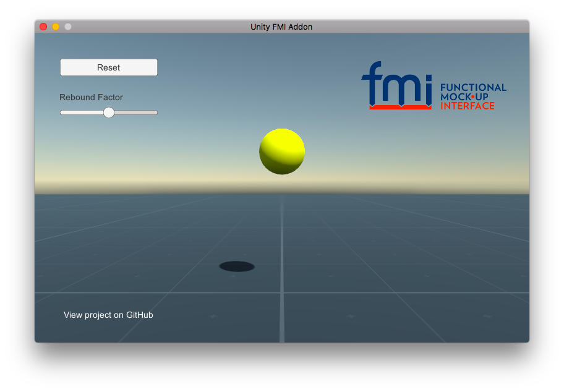Click red underline bar beneath fmi letters
Image resolution: width=564 pixels, height=392 pixels.
point(400,108)
